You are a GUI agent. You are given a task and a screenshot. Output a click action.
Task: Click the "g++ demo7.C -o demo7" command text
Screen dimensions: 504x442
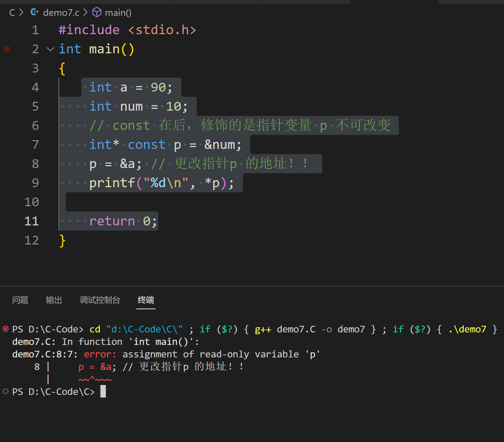coord(310,329)
